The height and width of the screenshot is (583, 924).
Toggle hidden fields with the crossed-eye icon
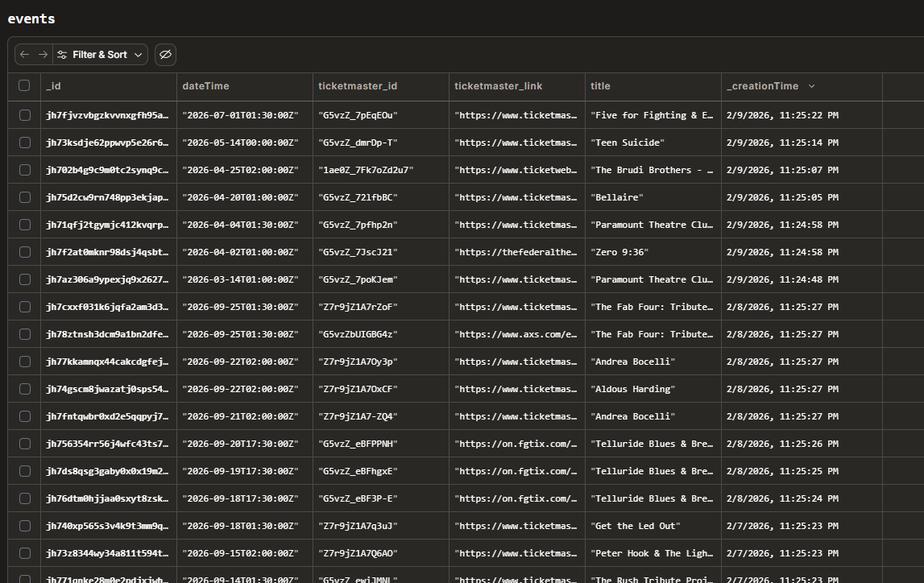tap(166, 55)
